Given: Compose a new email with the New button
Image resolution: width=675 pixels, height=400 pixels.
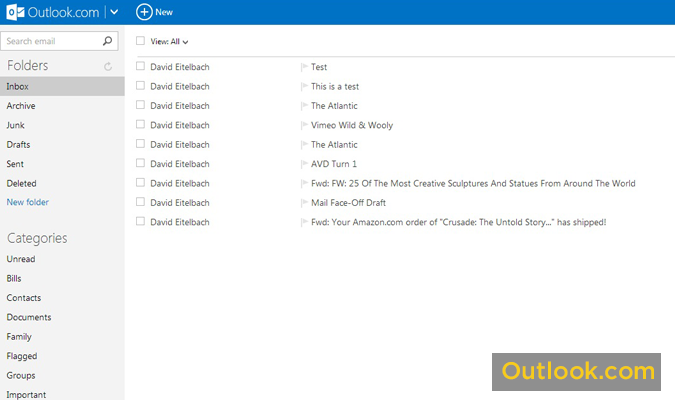Looking at the screenshot, I should pos(155,12).
